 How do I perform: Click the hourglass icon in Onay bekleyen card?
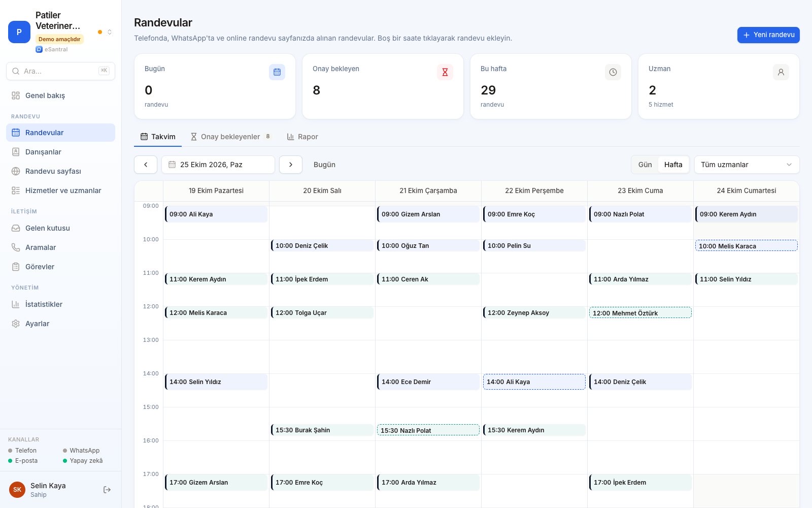[445, 72]
